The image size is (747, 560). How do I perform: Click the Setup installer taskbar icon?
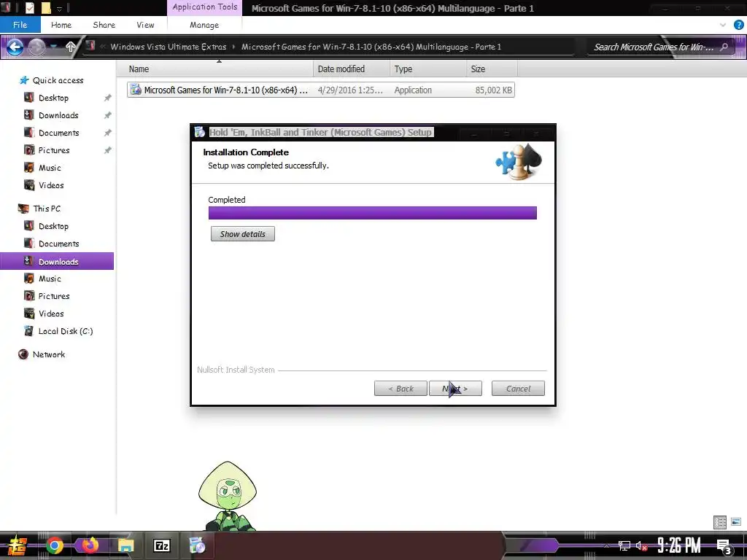197,545
